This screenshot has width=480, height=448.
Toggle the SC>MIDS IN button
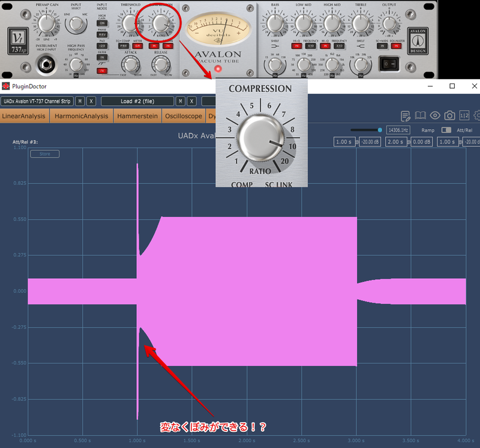click(382, 46)
